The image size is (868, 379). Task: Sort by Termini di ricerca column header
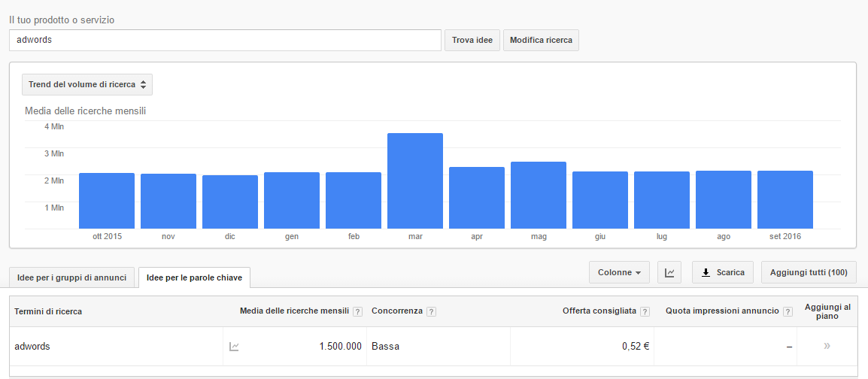coord(48,311)
